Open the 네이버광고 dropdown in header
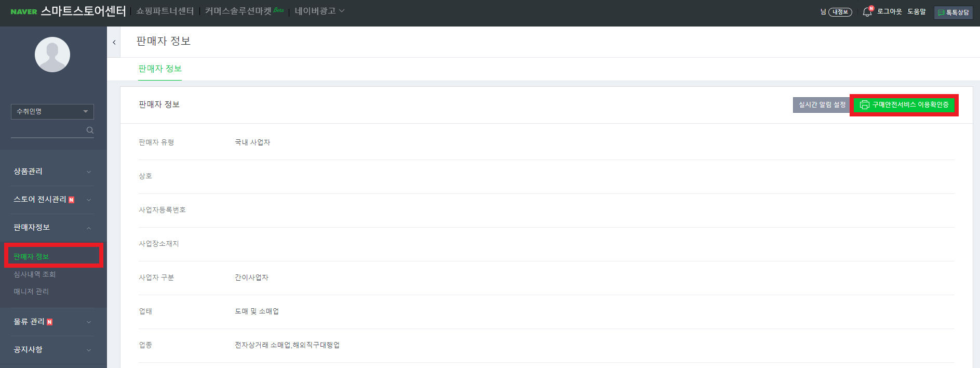The image size is (980, 368). [319, 11]
